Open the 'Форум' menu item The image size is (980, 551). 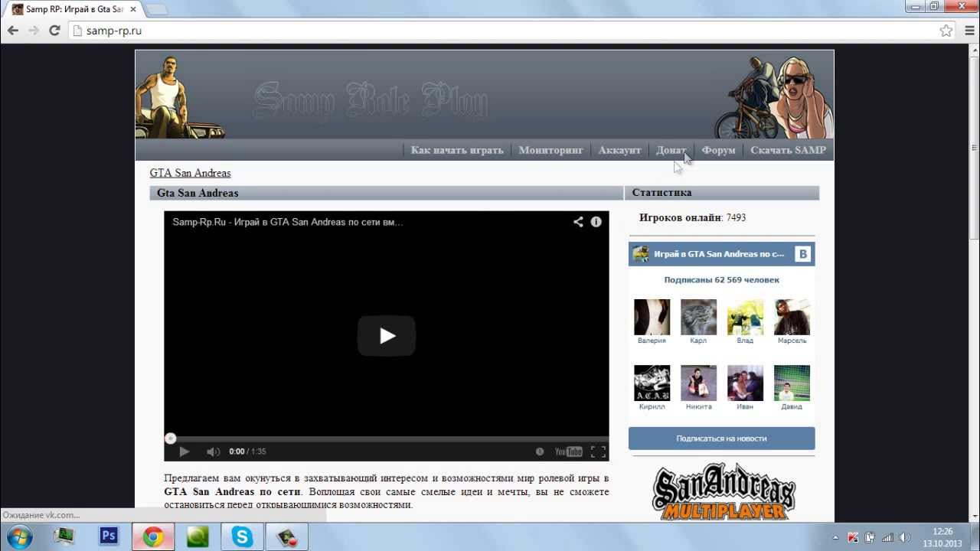(718, 150)
